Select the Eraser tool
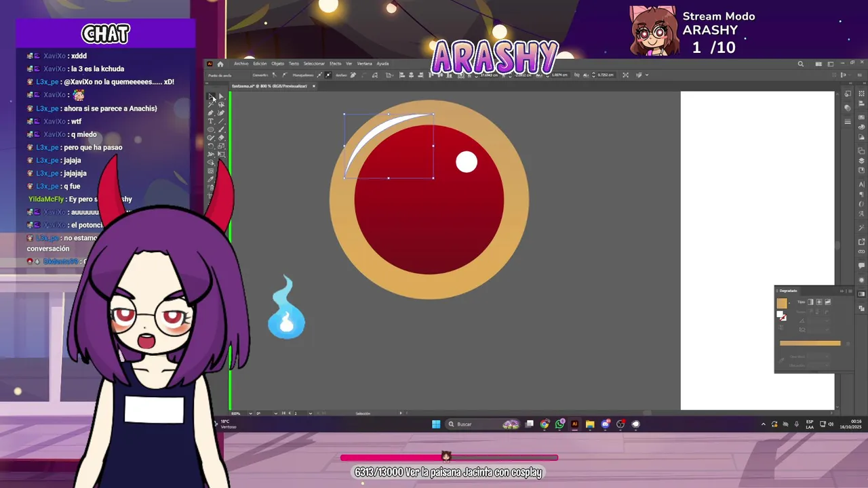 [222, 138]
